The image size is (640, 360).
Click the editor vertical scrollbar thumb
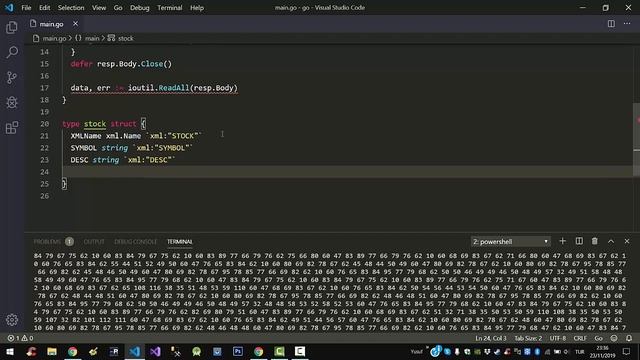tap(636, 140)
